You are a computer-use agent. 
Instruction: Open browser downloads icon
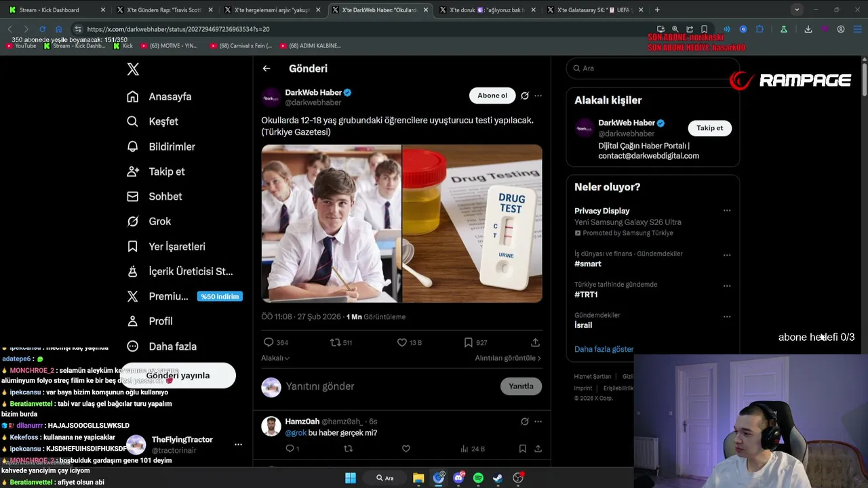coord(808,29)
